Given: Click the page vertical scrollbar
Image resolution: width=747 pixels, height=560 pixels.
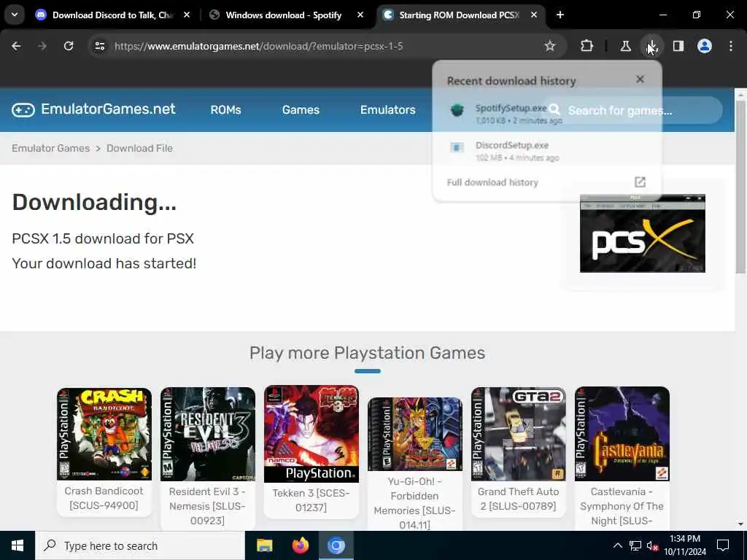Looking at the screenshot, I should click(740, 185).
